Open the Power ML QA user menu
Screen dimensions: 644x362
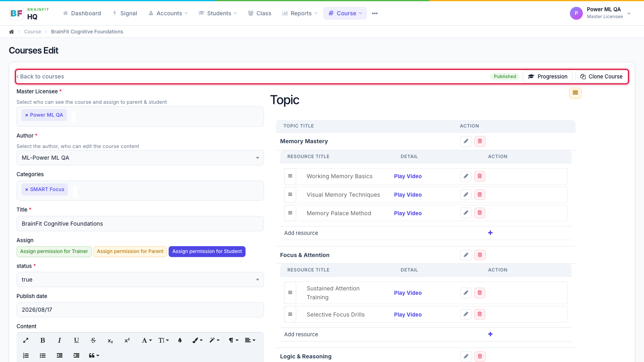click(x=601, y=13)
